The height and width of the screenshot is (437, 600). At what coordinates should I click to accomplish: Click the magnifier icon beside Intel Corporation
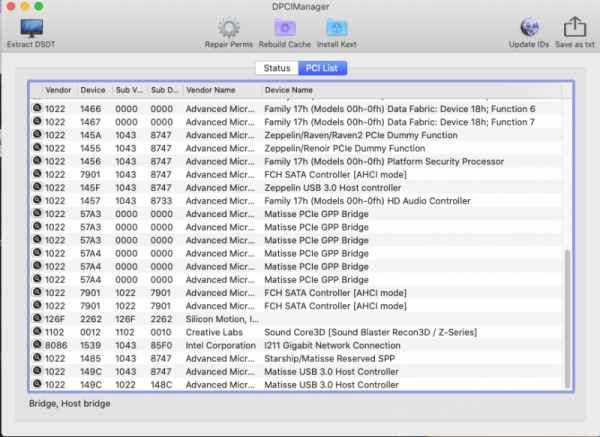point(37,345)
